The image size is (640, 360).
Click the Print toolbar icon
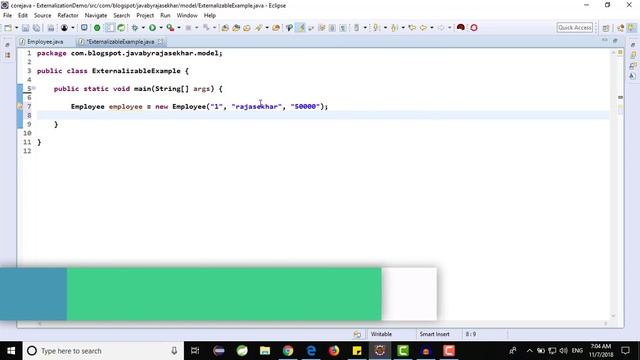(x=51, y=28)
